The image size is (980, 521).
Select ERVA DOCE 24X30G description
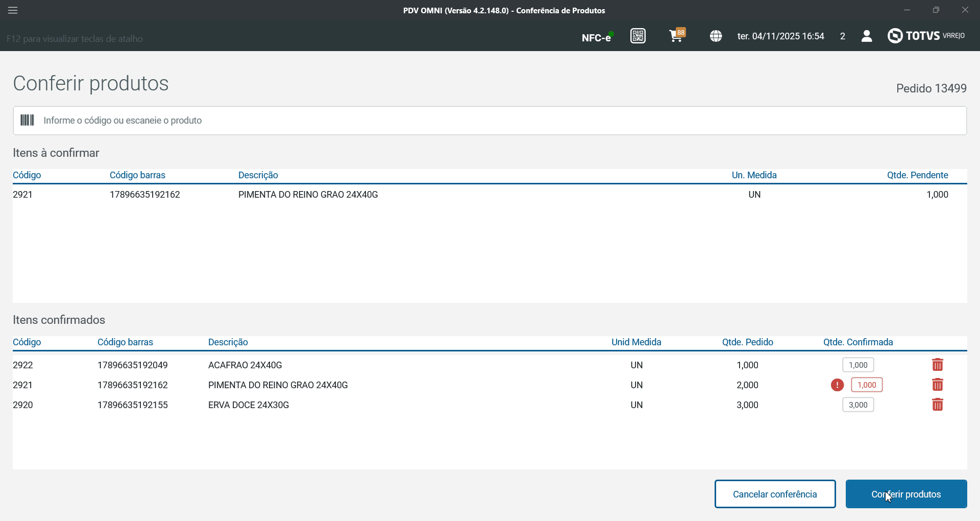point(249,405)
